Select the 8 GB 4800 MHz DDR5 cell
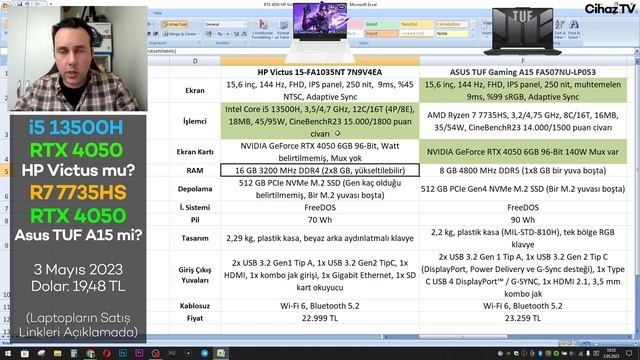The image size is (640, 360). 523,170
